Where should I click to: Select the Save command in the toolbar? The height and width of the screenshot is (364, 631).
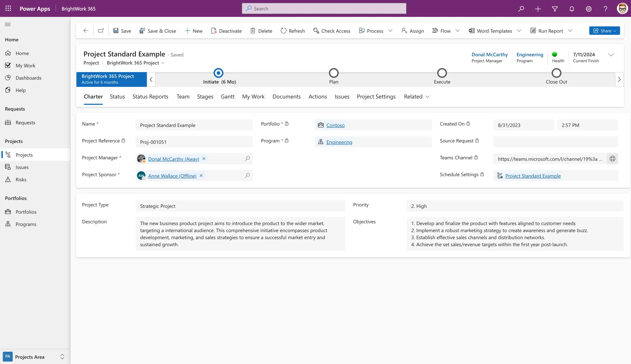[x=122, y=31]
